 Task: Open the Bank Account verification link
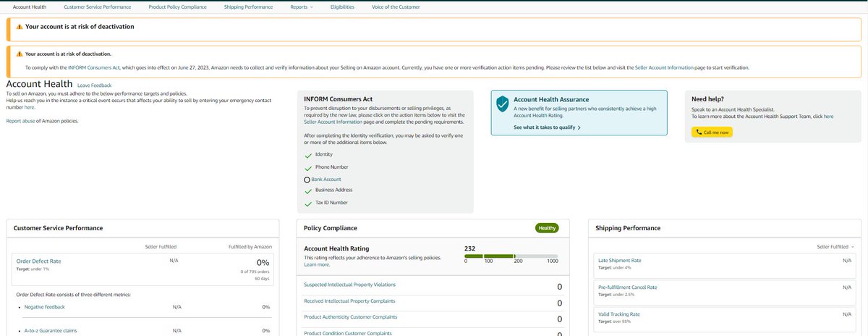coord(326,179)
